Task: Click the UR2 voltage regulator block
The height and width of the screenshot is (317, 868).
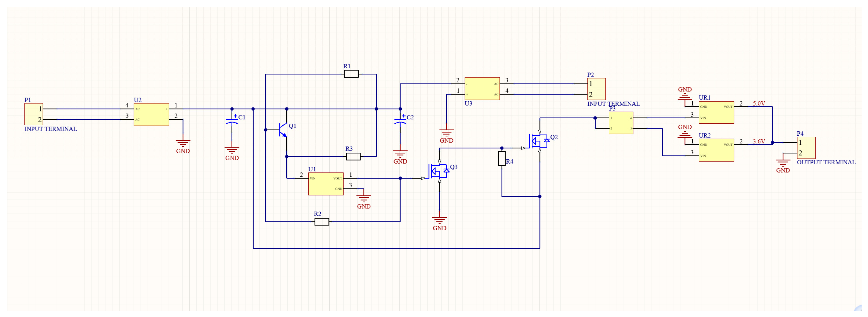Action: tap(716, 150)
